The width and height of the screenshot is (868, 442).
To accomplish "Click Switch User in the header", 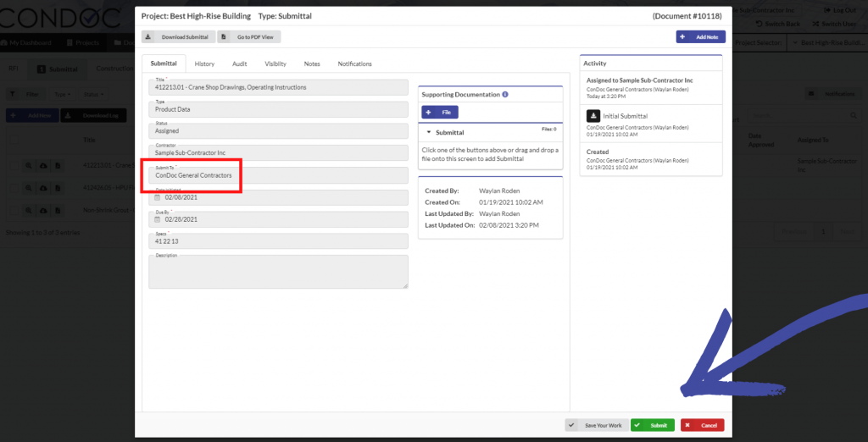I will 834,24.
